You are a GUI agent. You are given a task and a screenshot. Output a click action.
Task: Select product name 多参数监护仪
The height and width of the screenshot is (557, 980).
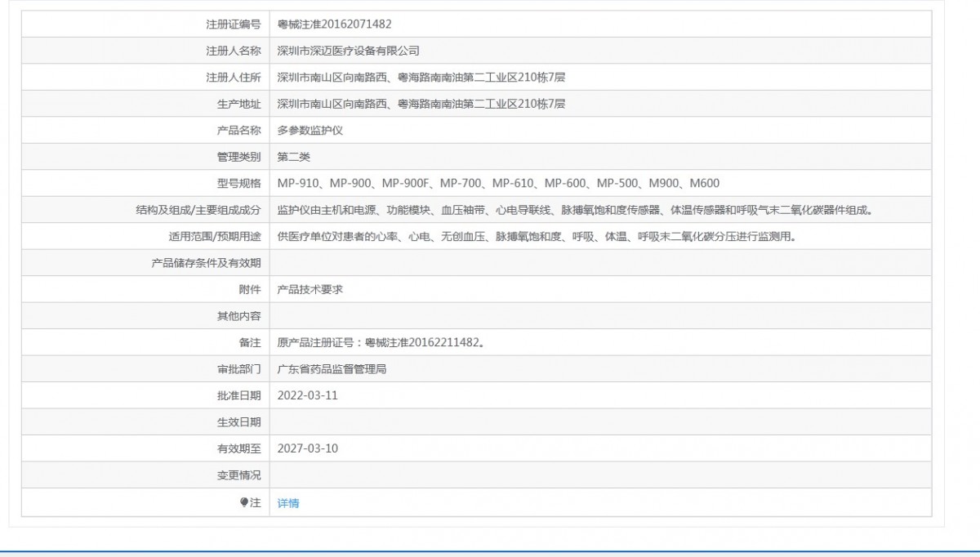tap(310, 130)
